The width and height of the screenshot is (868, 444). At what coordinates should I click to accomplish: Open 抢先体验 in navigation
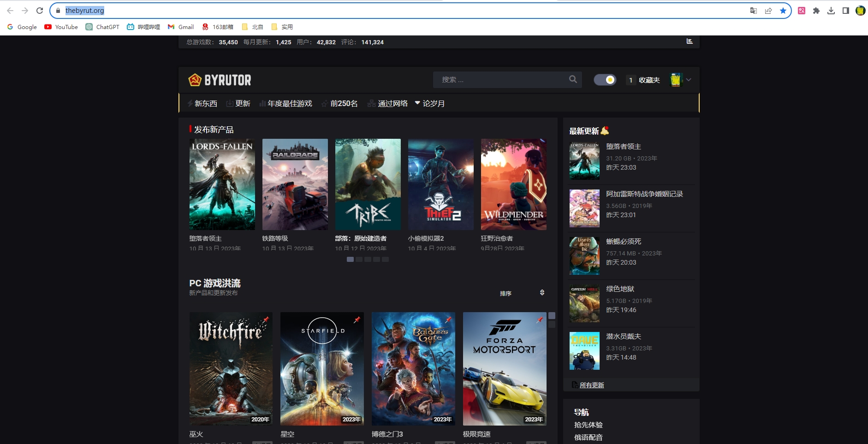pyautogui.click(x=588, y=425)
